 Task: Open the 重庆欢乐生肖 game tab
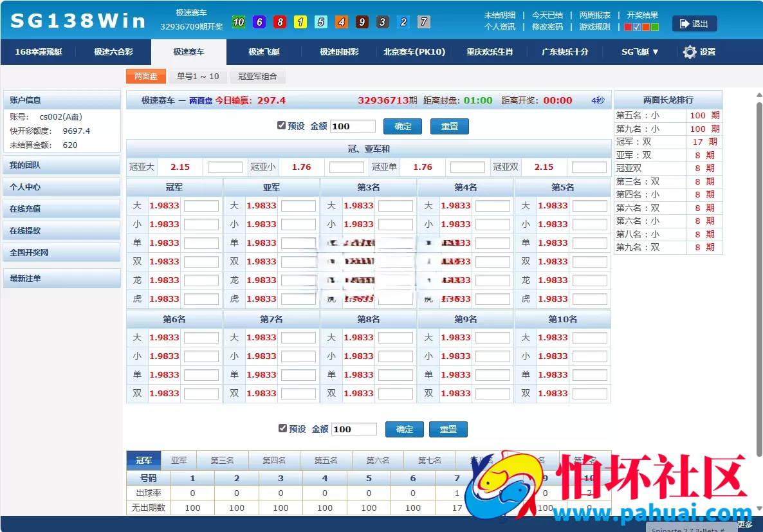tap(490, 52)
